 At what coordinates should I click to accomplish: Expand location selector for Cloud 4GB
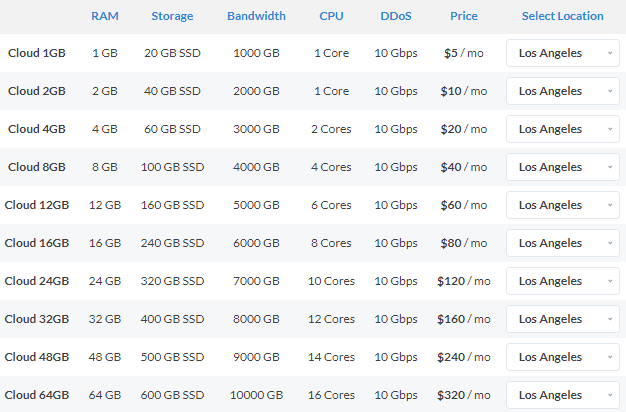point(563,129)
